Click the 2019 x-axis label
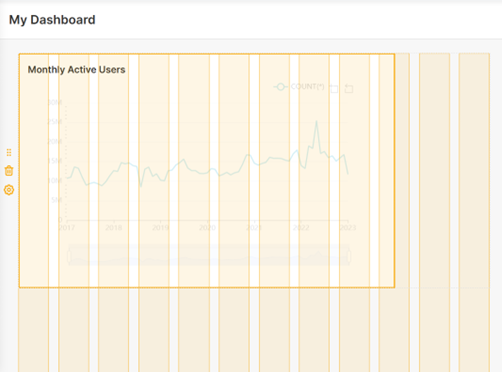This screenshot has height=372, width=502. pyautogui.click(x=160, y=228)
